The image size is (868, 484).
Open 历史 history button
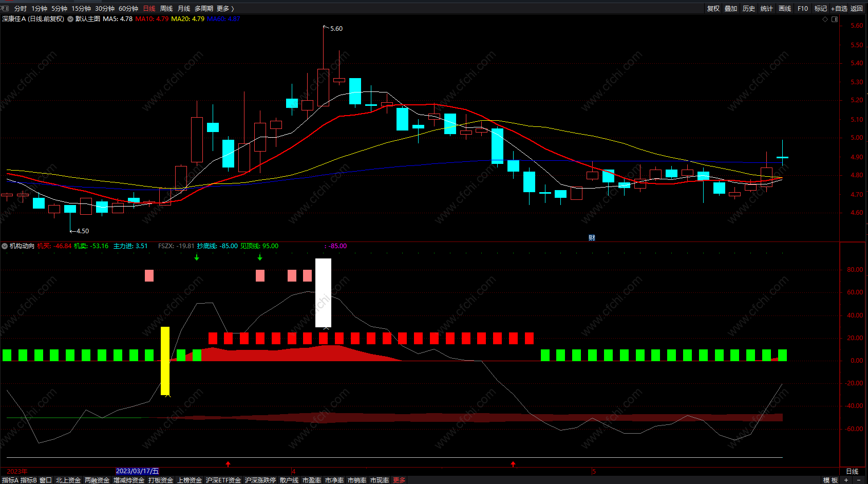click(749, 8)
